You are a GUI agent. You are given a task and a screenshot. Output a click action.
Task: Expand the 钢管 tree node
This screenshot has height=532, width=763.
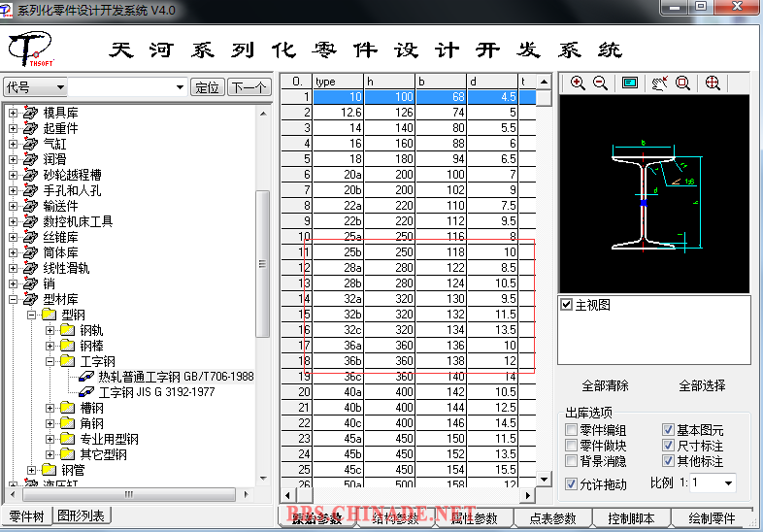coord(32,470)
